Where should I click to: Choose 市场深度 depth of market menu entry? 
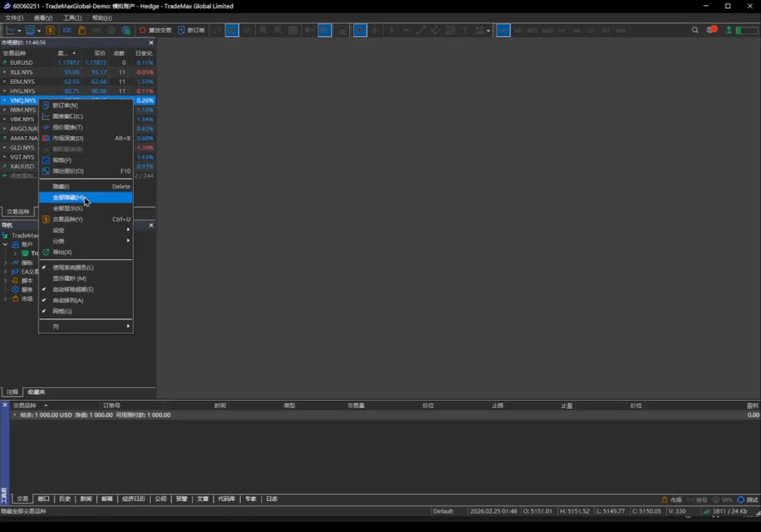[68, 138]
